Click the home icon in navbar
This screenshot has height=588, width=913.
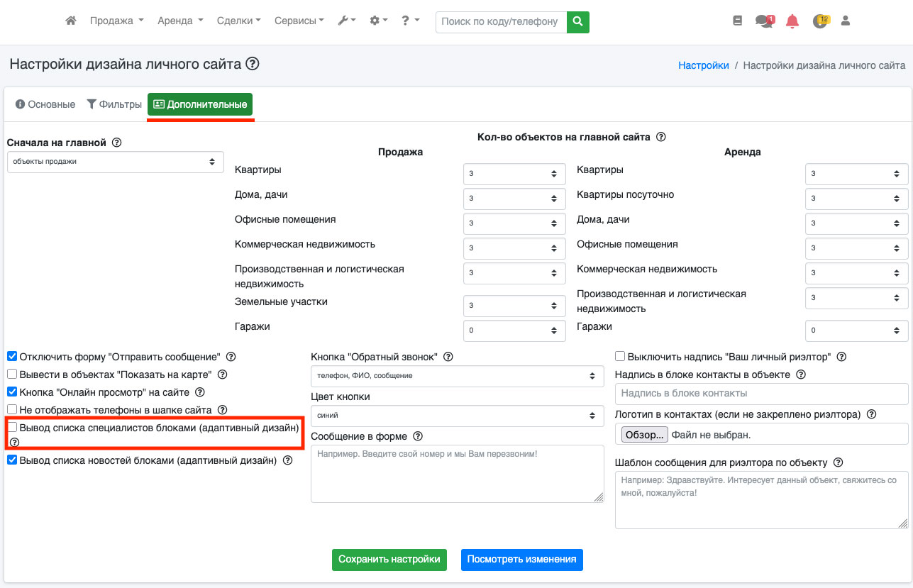pos(70,21)
